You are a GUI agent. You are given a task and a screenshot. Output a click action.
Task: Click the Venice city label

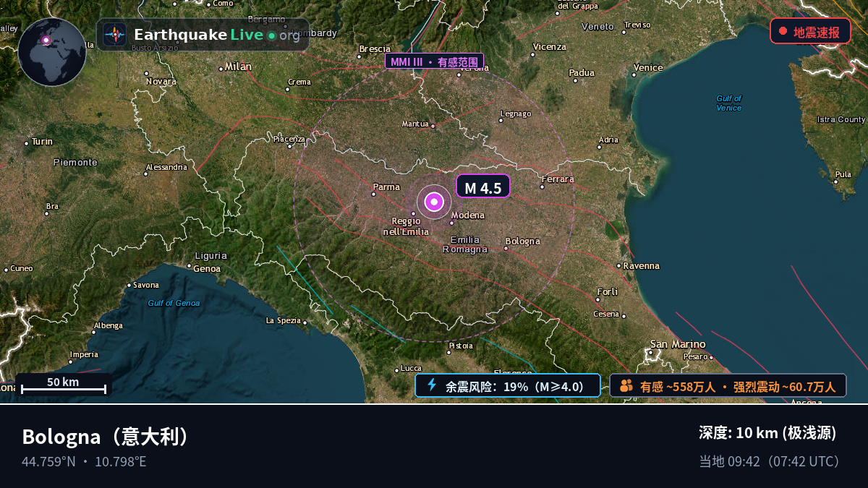648,68
